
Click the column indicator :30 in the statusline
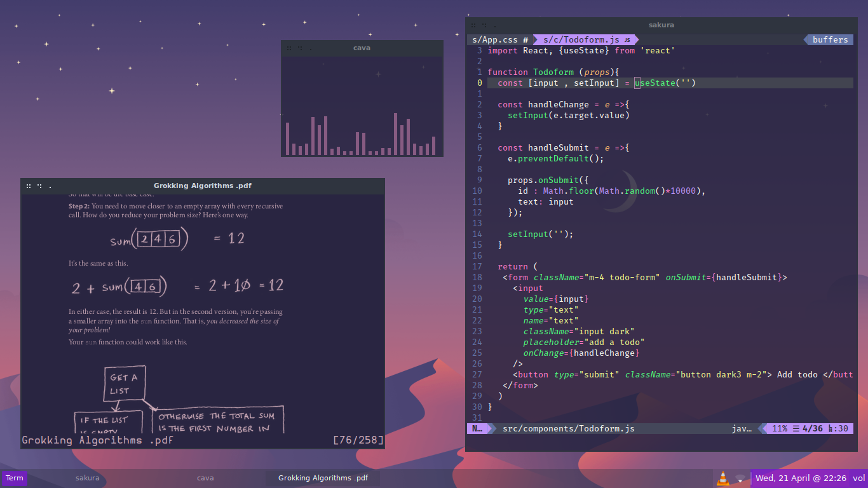point(842,429)
